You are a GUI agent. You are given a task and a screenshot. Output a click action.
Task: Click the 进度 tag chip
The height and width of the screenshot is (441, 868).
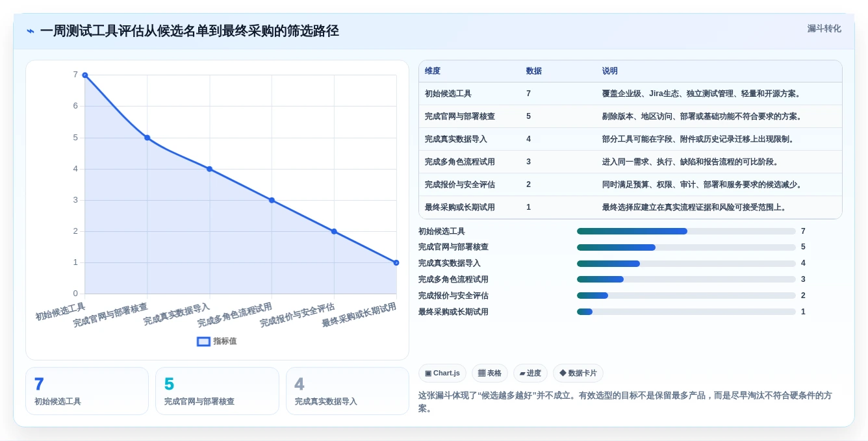tap(530, 373)
